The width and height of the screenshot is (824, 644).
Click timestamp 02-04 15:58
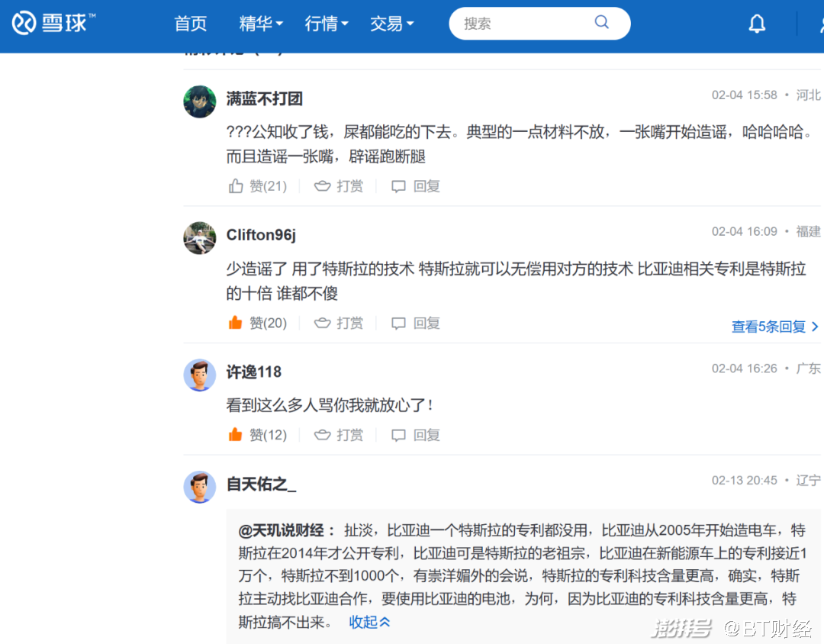tap(744, 95)
